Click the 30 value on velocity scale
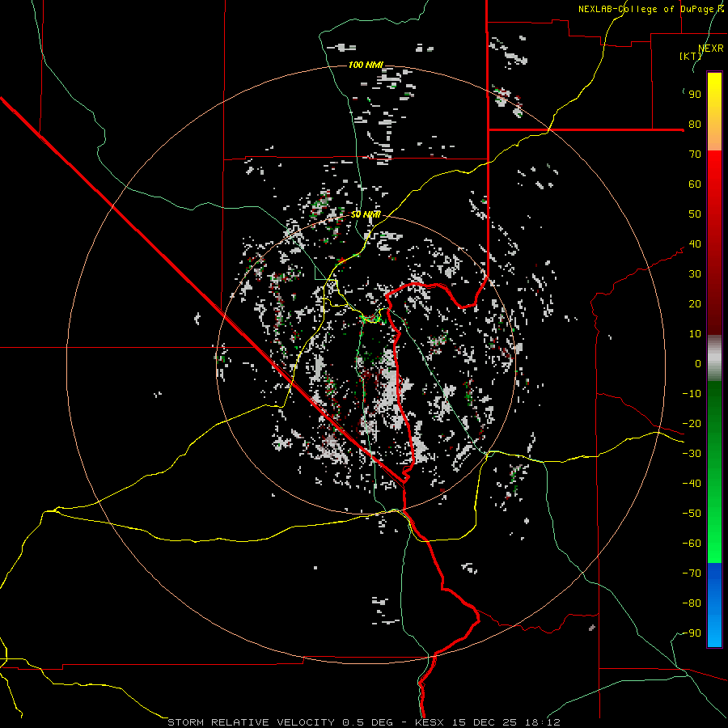The height and width of the screenshot is (728, 728). (695, 274)
